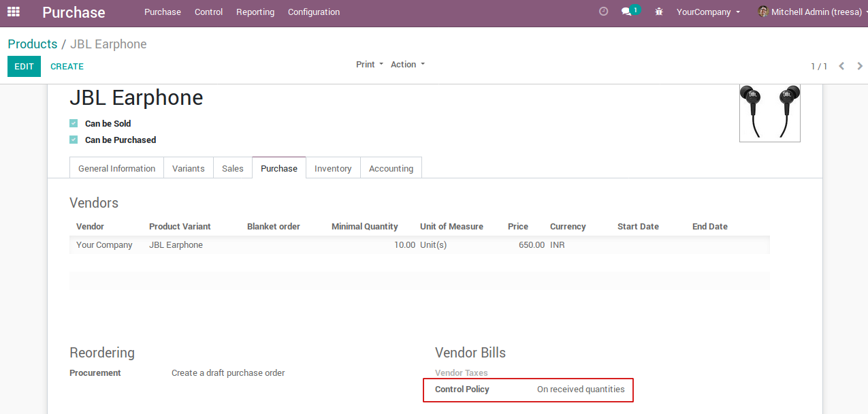Click the 10.00 minimal quantity cell

(404, 245)
